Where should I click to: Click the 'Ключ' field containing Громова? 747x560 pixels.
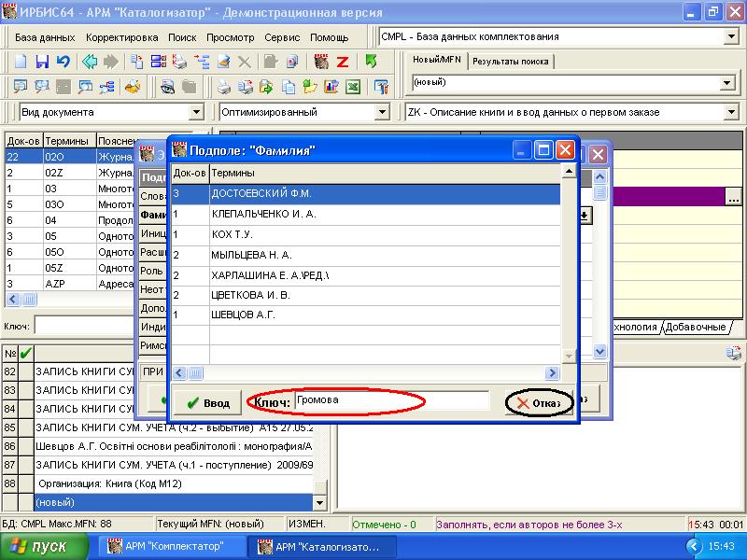(x=390, y=400)
